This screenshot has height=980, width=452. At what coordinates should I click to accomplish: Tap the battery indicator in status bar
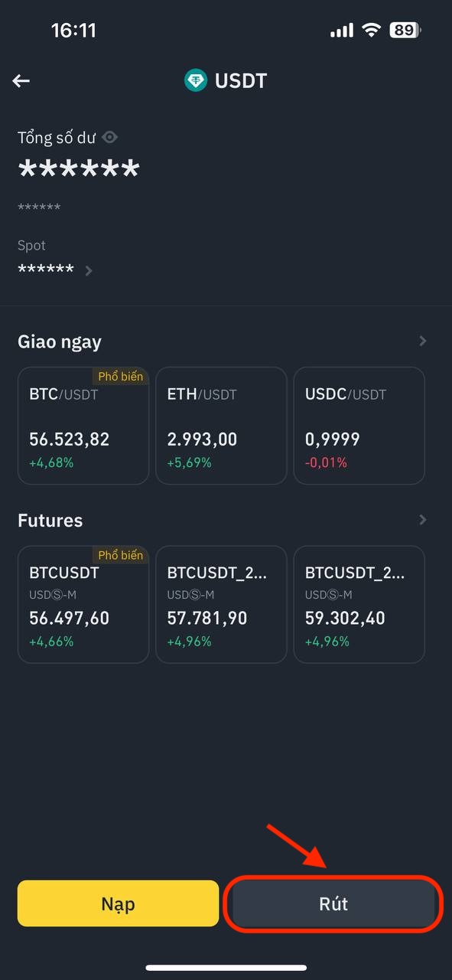(x=405, y=31)
